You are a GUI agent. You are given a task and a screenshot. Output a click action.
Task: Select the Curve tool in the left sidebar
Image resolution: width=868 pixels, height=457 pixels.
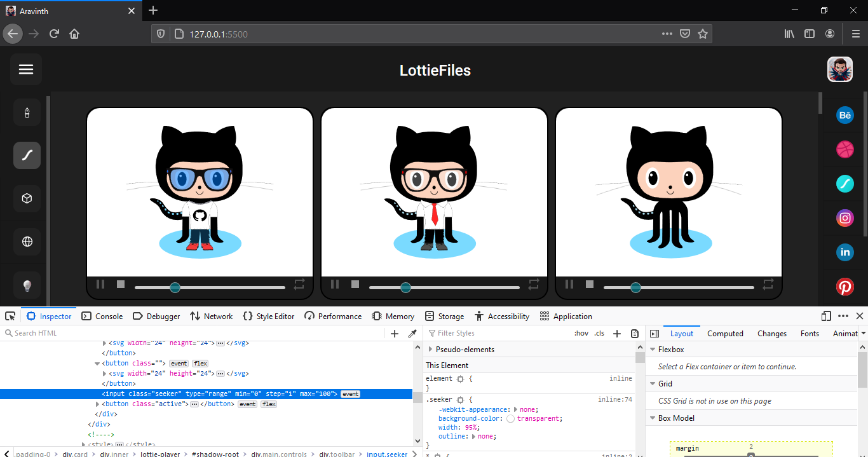(x=26, y=155)
